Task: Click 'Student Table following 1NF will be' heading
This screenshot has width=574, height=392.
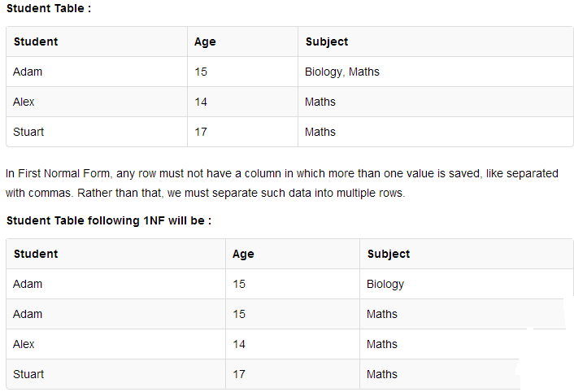Action: coord(108,221)
